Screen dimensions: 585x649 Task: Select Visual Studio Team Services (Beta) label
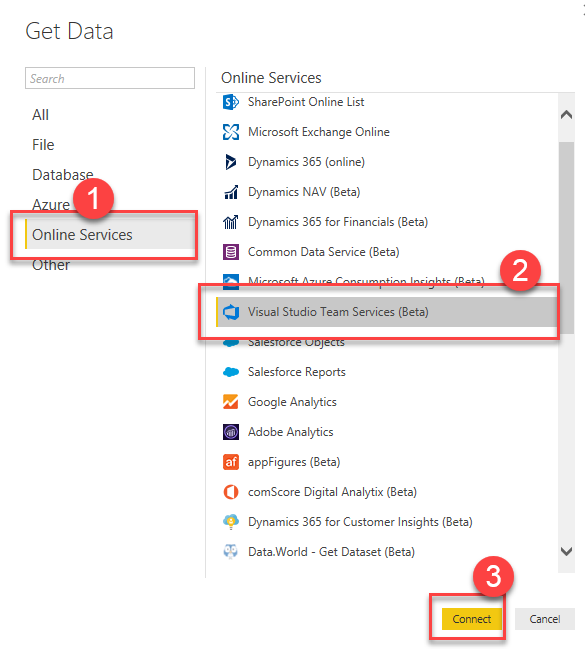point(338,312)
